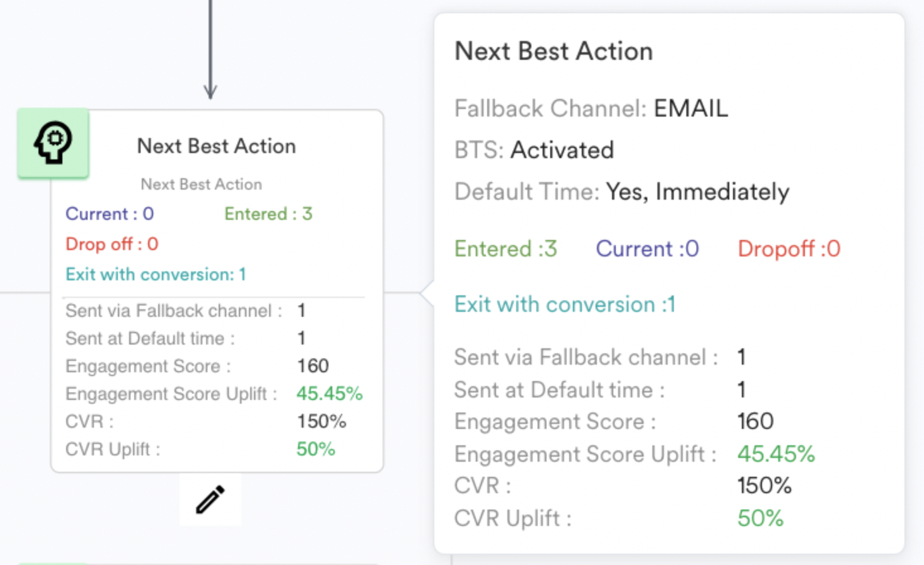
Task: Open 'Exit with conversion :1' in the popup
Action: (x=565, y=305)
